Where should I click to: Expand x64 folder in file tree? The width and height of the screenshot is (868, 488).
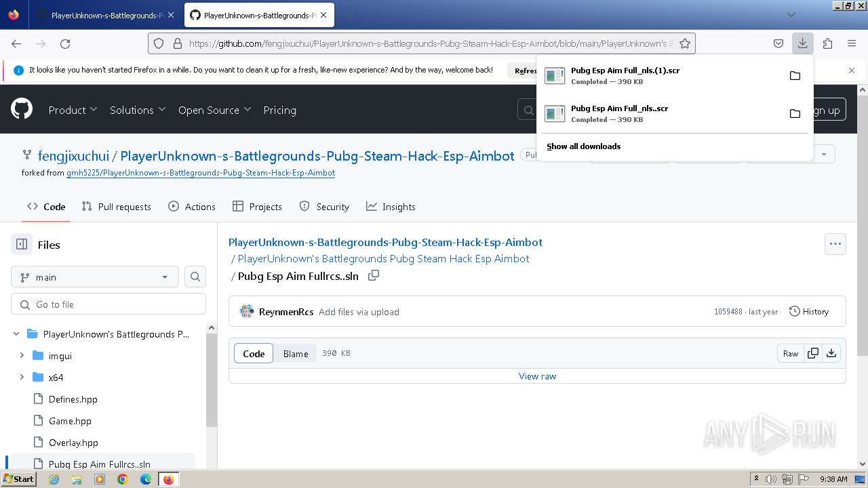(22, 377)
